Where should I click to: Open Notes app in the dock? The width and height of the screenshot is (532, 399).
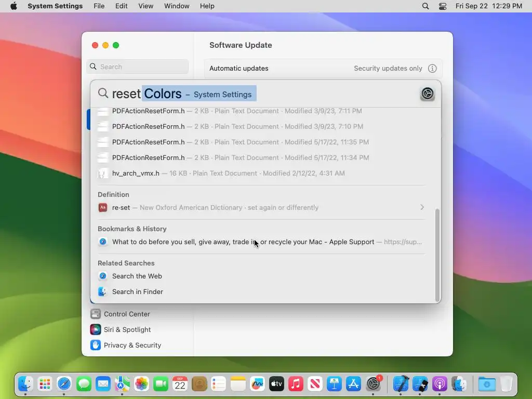tap(238, 384)
